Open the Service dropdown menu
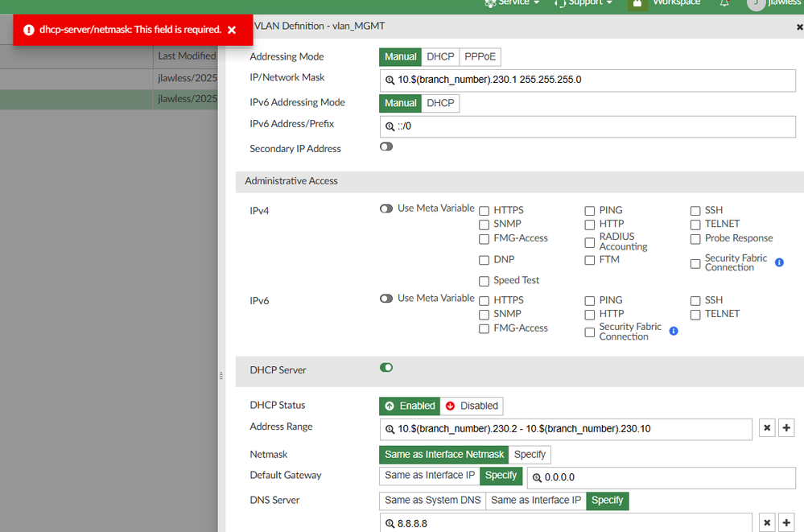804x532 pixels. click(512, 2)
